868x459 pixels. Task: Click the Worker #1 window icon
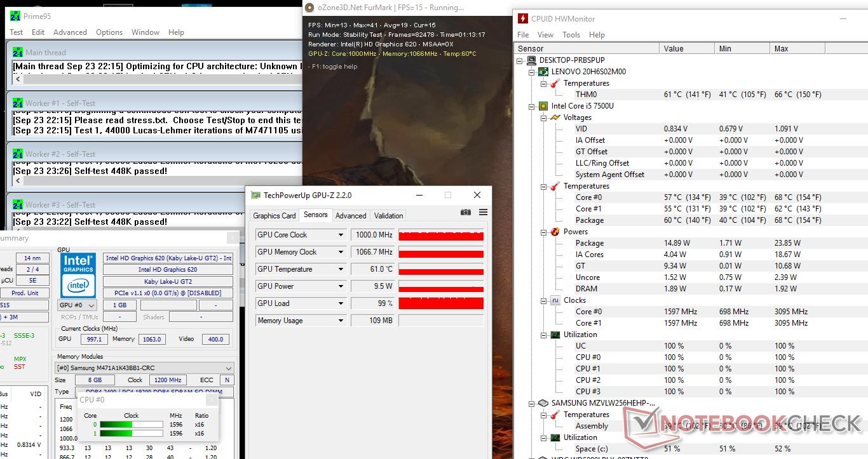coord(18,103)
